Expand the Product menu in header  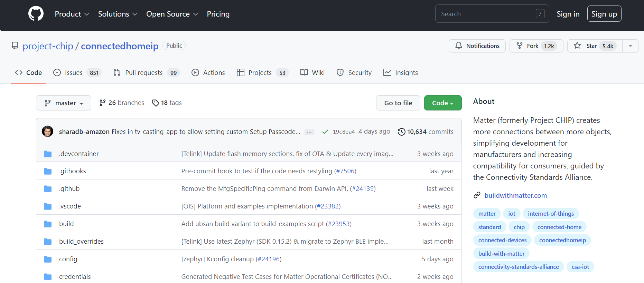[72, 14]
